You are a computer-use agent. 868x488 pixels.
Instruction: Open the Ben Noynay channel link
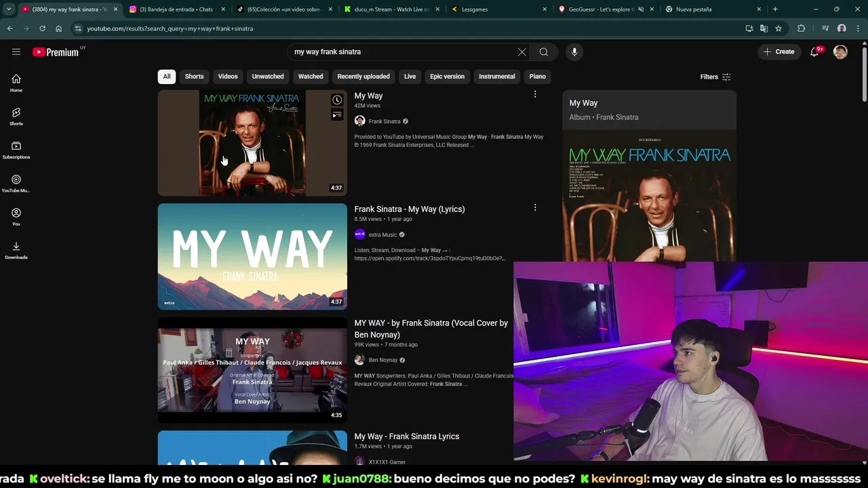[x=383, y=360]
